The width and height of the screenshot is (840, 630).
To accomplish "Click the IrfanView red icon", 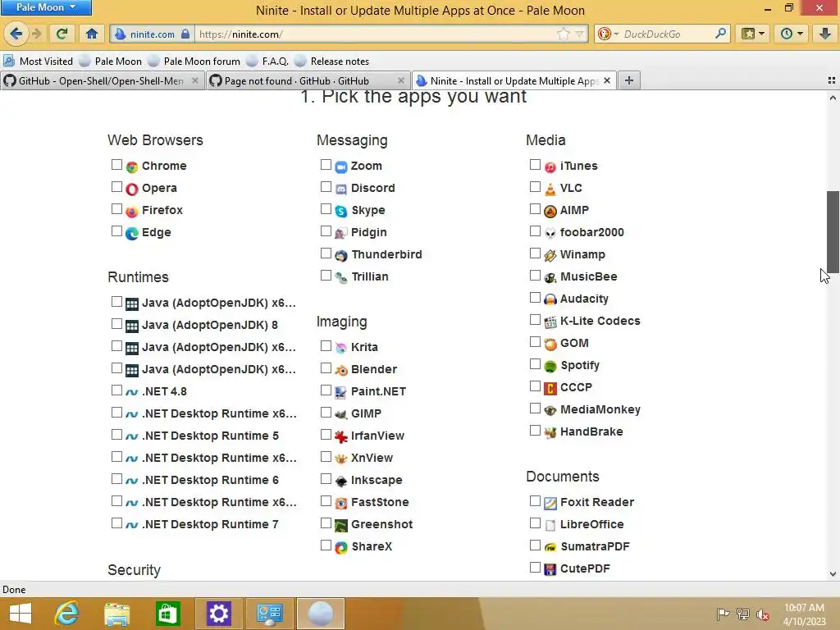I will (341, 436).
